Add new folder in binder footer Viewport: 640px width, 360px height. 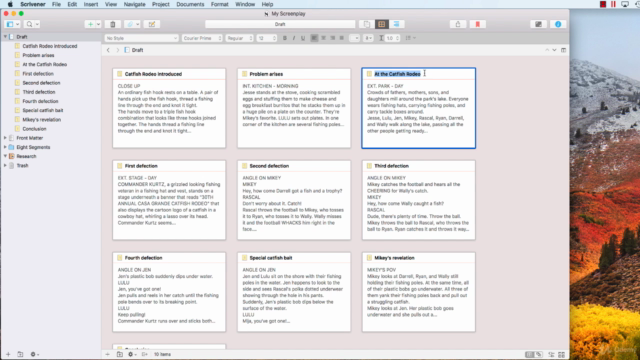(x=20, y=354)
